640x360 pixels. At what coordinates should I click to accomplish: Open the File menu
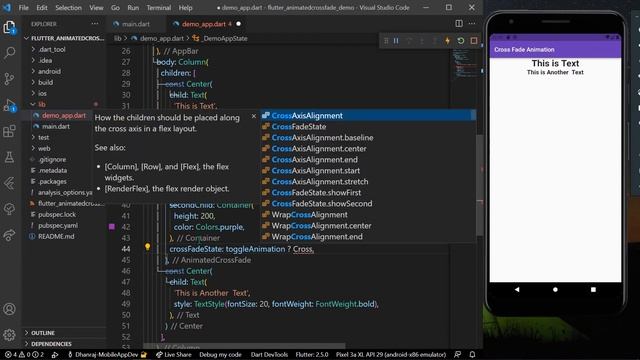click(x=24, y=7)
